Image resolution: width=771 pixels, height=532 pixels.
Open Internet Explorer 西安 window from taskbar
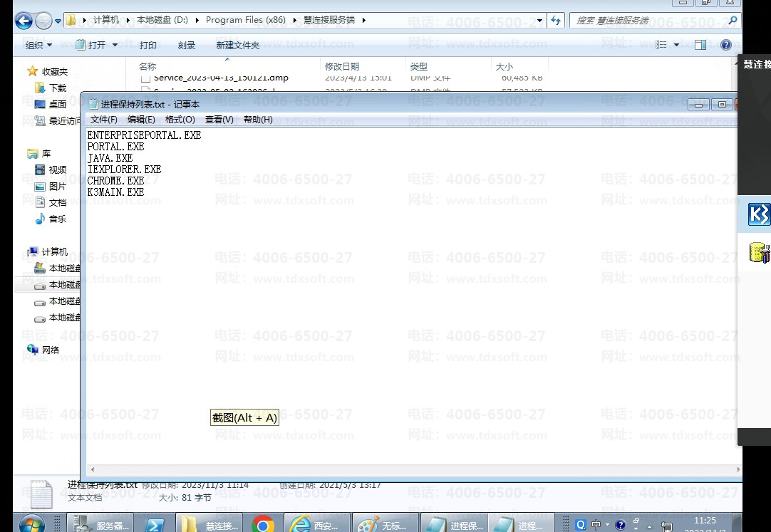coord(317,524)
